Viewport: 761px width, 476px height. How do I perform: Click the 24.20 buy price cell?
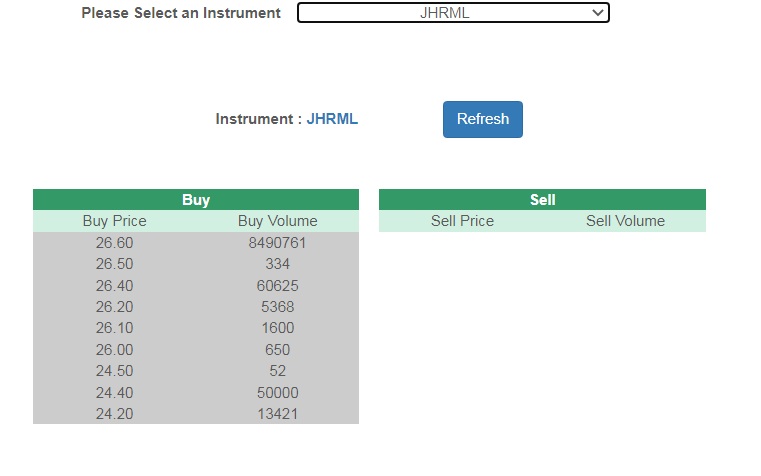pyautogui.click(x=114, y=414)
